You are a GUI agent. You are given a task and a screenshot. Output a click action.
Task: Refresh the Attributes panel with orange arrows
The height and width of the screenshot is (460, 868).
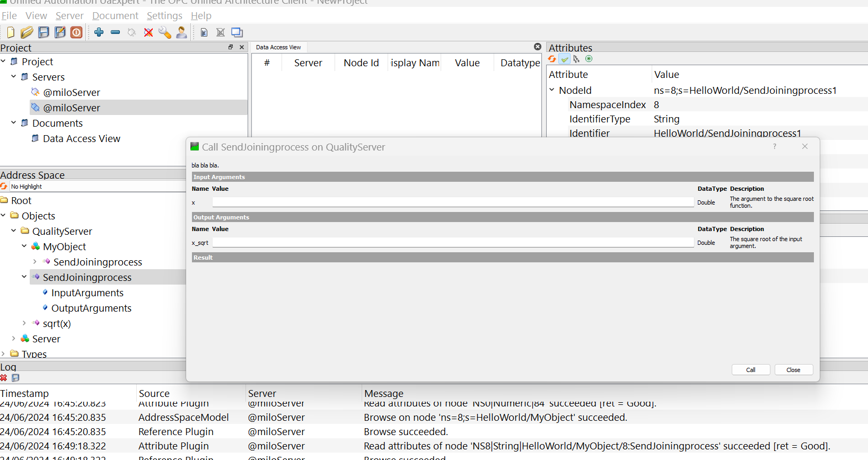click(x=553, y=59)
